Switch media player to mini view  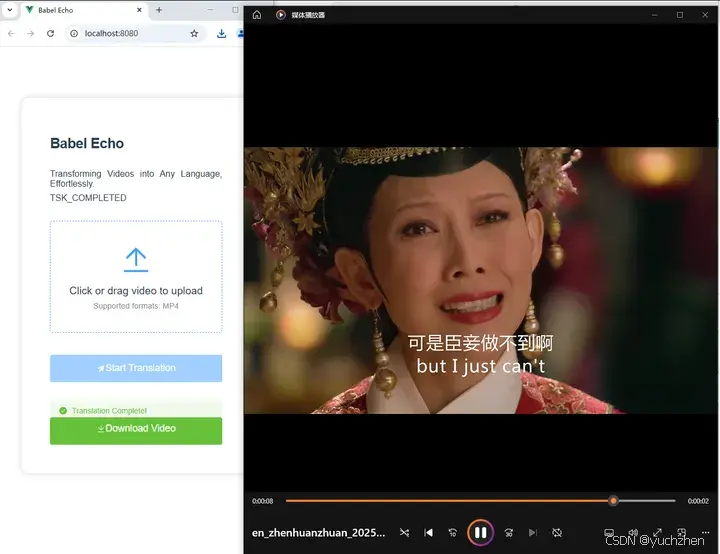(x=681, y=532)
